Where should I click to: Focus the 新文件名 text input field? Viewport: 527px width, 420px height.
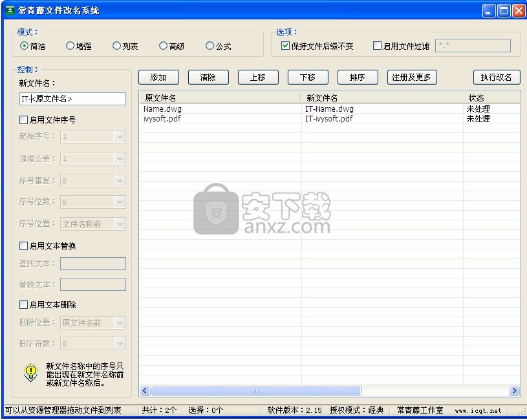[x=72, y=99]
